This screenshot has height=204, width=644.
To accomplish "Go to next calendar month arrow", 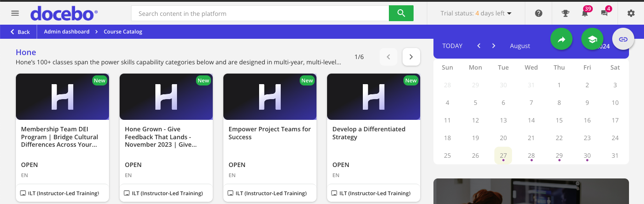I will 493,46.
